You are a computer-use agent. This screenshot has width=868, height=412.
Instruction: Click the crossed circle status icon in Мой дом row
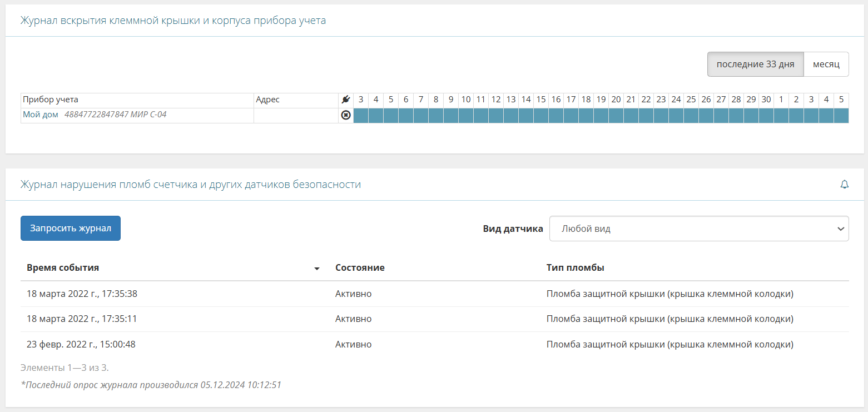click(346, 115)
